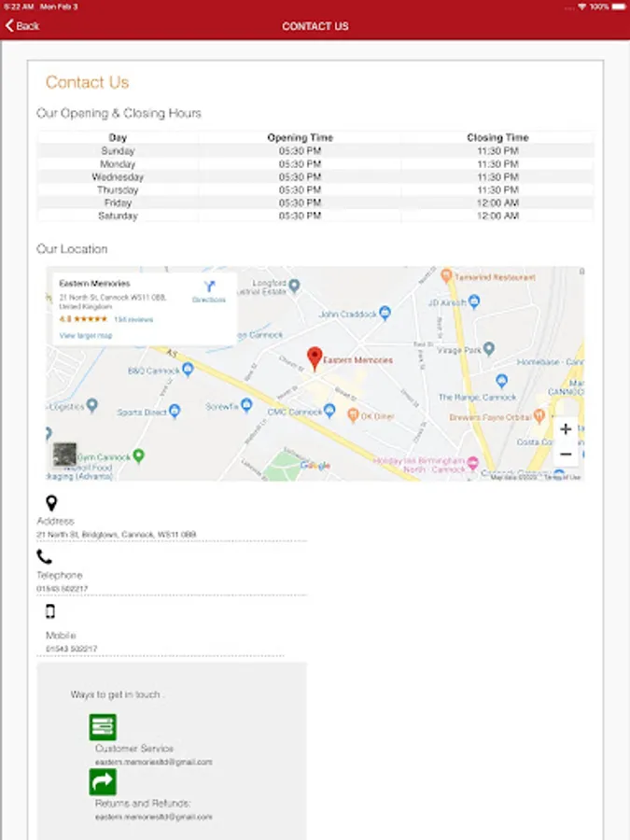Tap the Mobile phone icon

[x=49, y=611]
